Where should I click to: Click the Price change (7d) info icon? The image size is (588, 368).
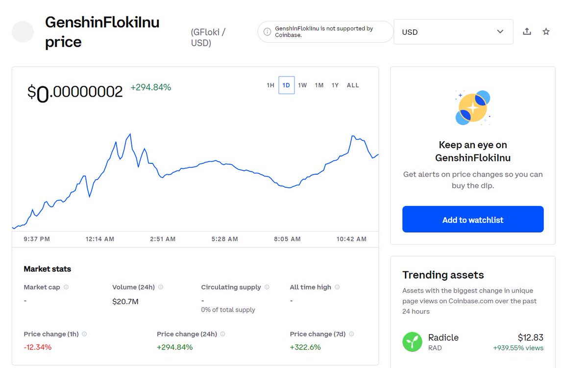coord(351,334)
